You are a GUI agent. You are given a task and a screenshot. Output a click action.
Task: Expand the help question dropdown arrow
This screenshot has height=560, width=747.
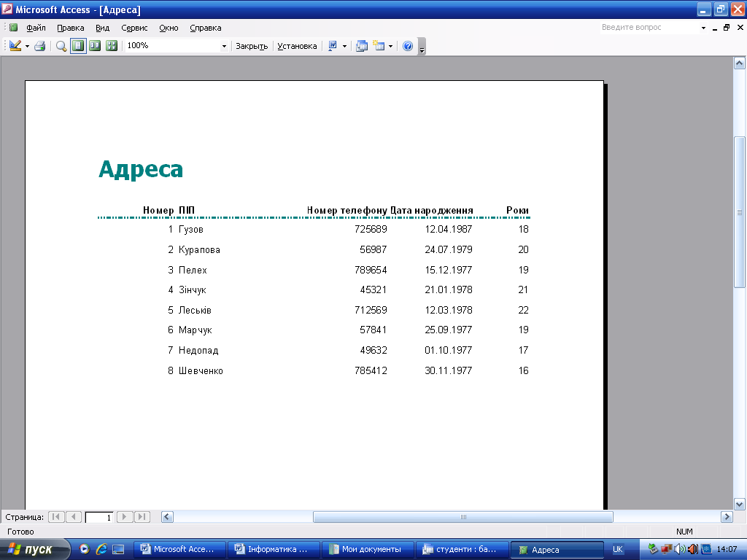(x=703, y=28)
